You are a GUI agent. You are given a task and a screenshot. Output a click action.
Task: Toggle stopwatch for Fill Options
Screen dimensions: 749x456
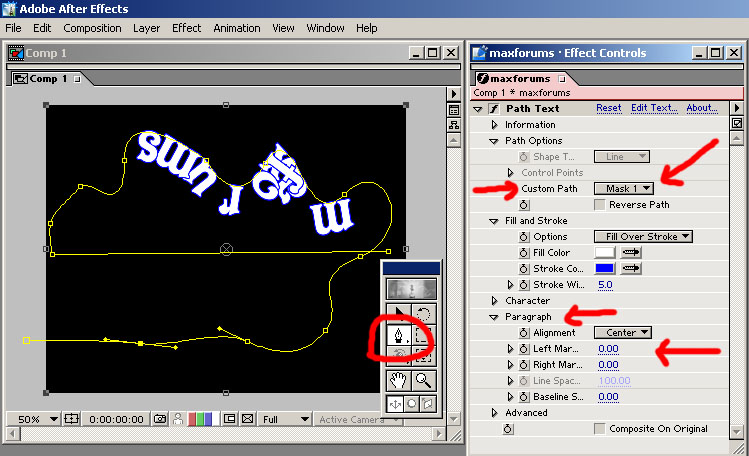click(x=524, y=236)
